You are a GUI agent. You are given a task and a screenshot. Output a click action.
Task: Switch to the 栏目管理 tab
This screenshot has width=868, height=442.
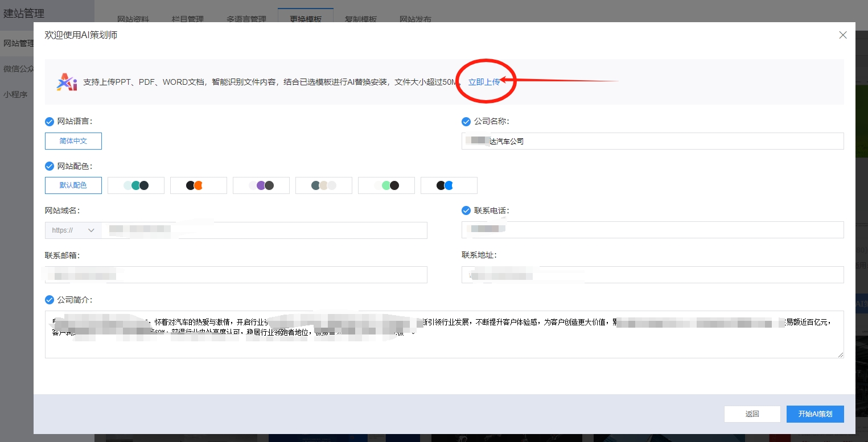[188, 19]
